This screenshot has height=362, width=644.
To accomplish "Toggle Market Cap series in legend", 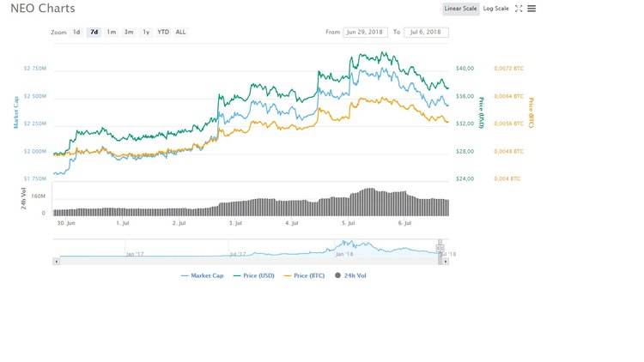I will pos(203,276).
